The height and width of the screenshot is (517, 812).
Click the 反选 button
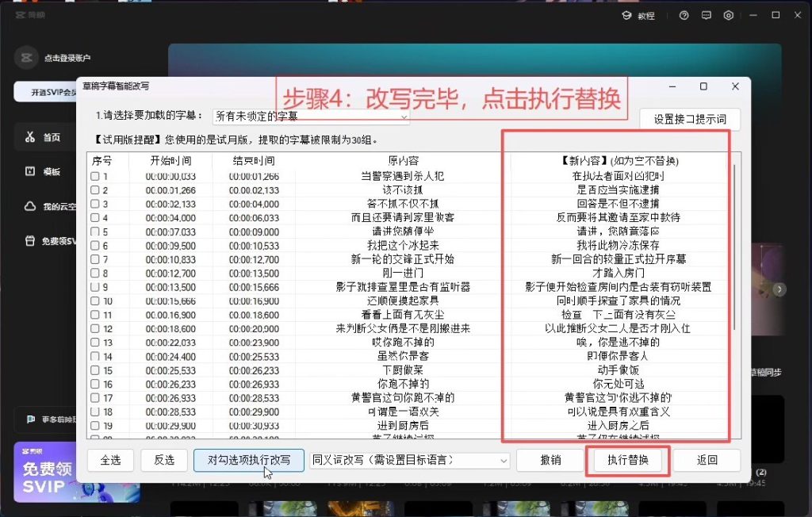(164, 460)
